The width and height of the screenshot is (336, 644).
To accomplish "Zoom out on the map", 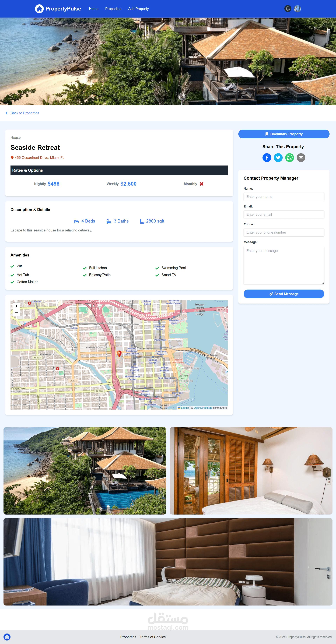I will pyautogui.click(x=16, y=313).
